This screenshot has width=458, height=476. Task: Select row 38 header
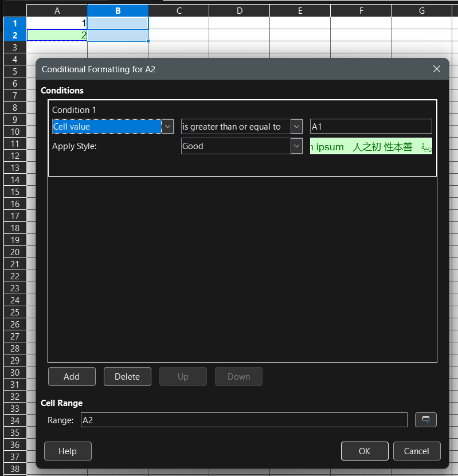(x=15, y=469)
